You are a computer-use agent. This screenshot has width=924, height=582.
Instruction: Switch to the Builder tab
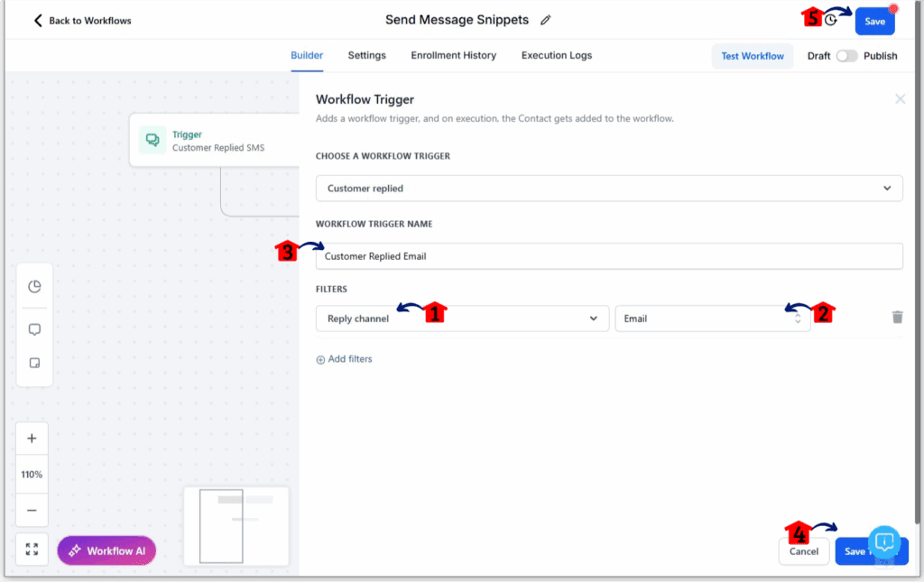[307, 55]
